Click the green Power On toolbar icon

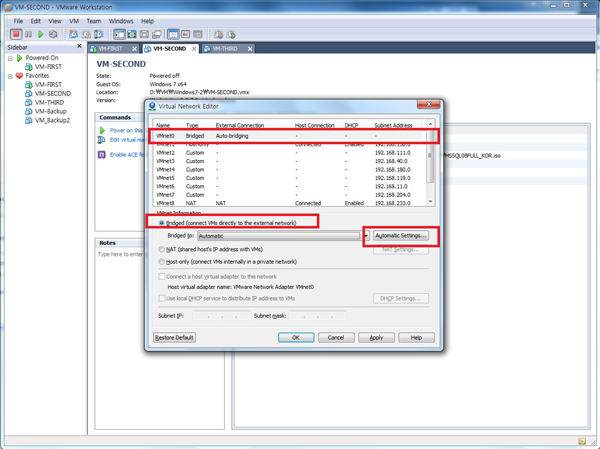[41, 34]
